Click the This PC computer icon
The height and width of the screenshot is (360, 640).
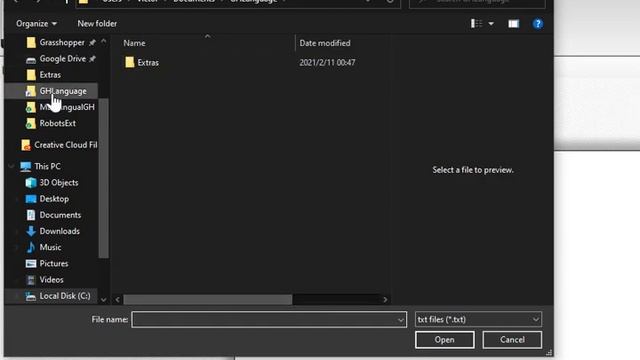[25, 167]
